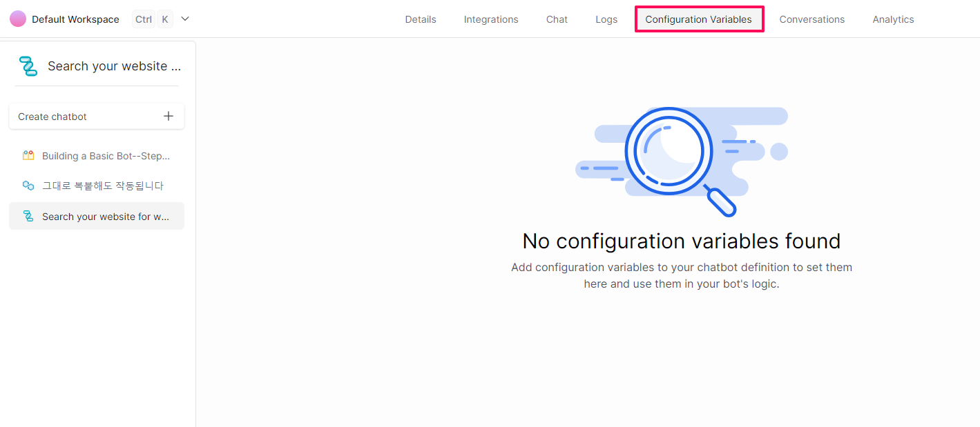
Task: Click the plus icon to create a chatbot
Action: click(168, 116)
